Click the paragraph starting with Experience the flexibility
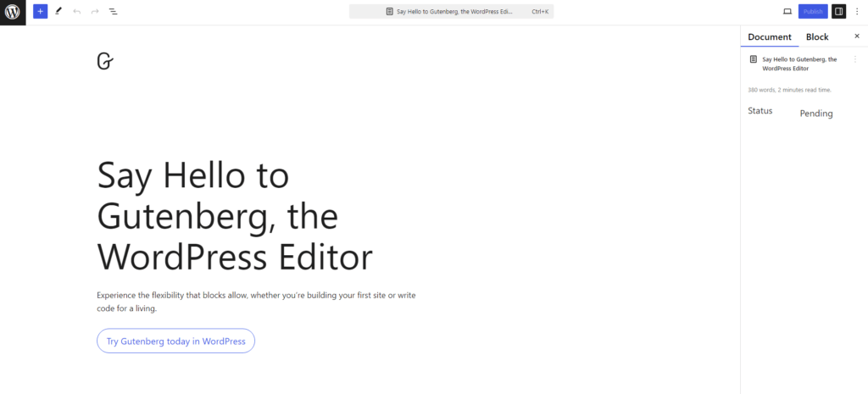Screen dimensions: 868x394 pyautogui.click(x=256, y=302)
